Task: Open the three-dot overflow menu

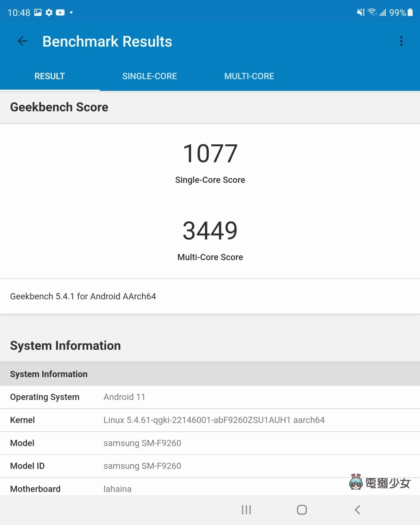Action: tap(401, 41)
